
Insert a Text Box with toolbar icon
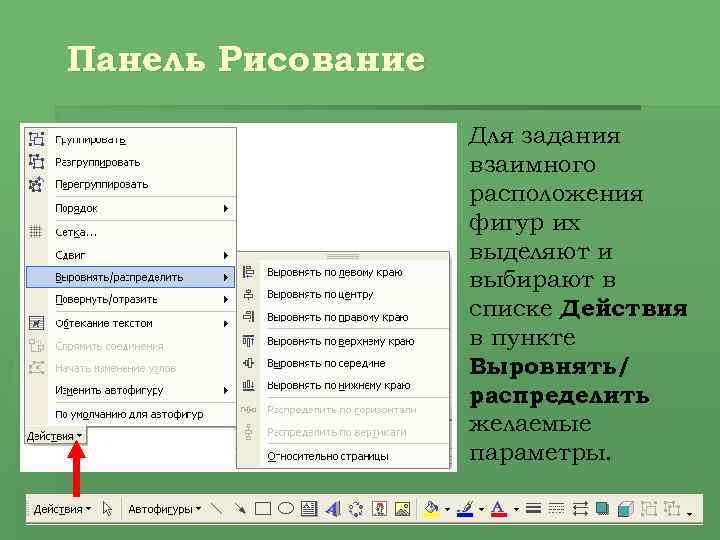tap(309, 509)
